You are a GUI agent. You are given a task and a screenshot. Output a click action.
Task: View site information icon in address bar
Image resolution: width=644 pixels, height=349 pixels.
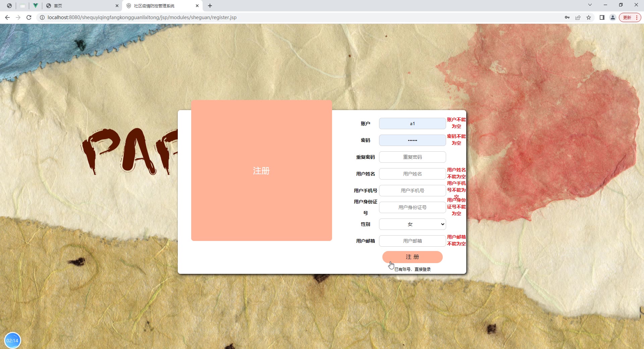coord(42,17)
